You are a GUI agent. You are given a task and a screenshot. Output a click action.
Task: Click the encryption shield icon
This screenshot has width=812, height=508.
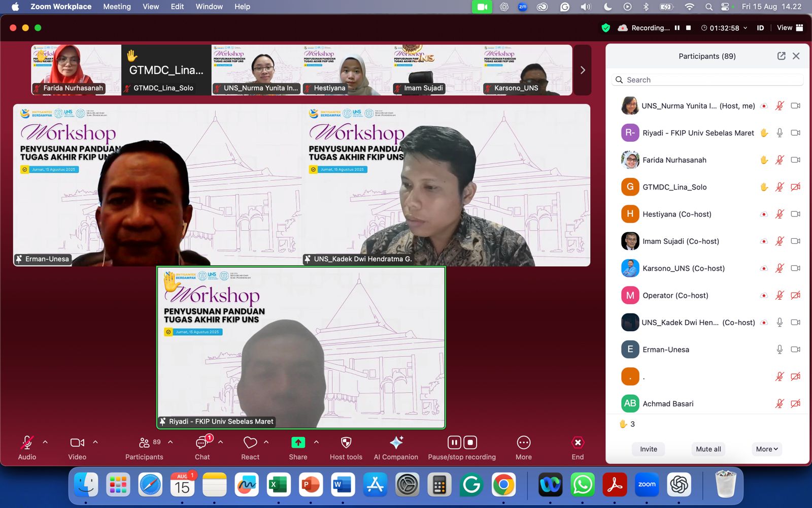pyautogui.click(x=605, y=28)
